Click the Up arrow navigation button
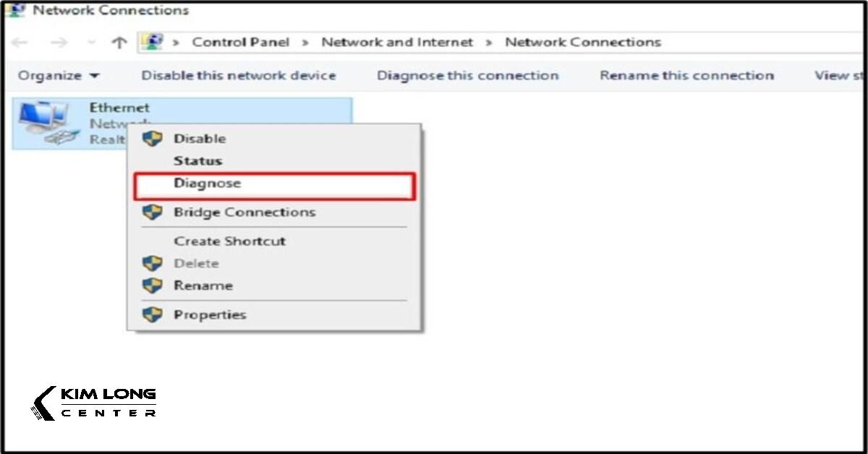 click(119, 43)
